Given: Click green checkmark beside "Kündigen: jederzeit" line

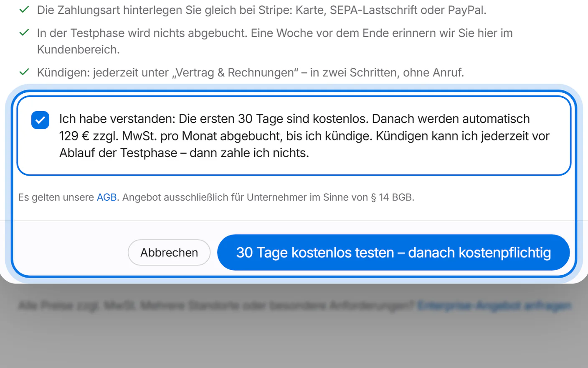Looking at the screenshot, I should pos(24,72).
